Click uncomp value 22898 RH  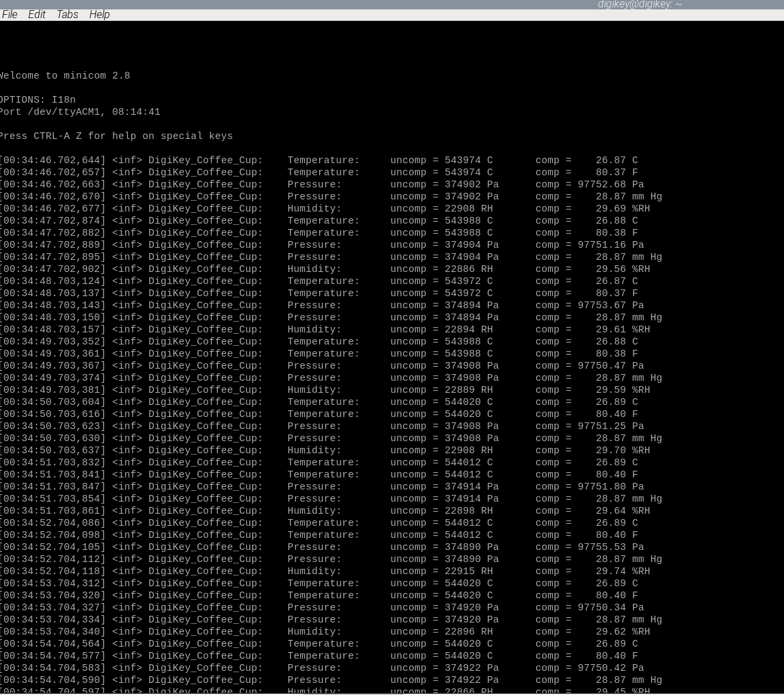click(468, 510)
